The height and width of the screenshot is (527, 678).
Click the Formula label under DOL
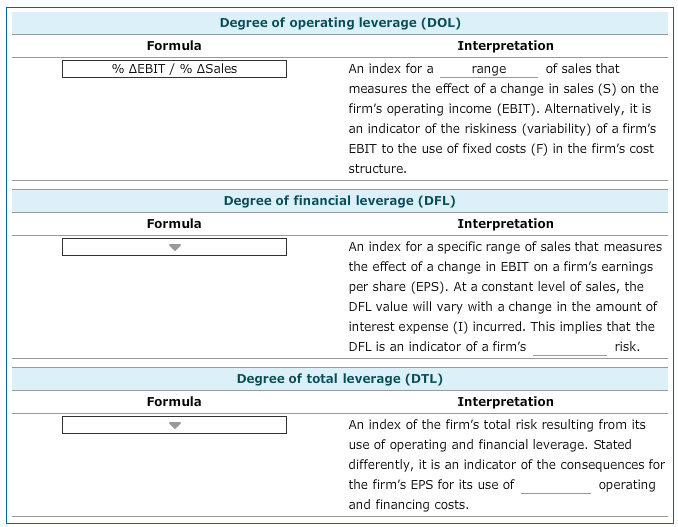(x=174, y=46)
